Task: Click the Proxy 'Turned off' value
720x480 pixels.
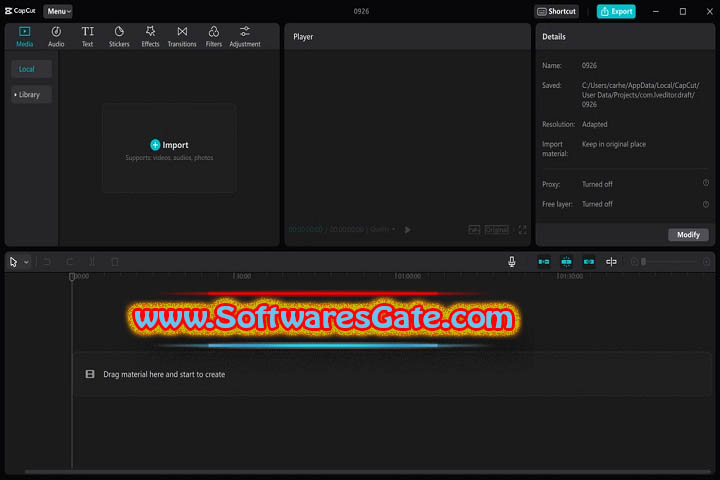Action: (597, 184)
